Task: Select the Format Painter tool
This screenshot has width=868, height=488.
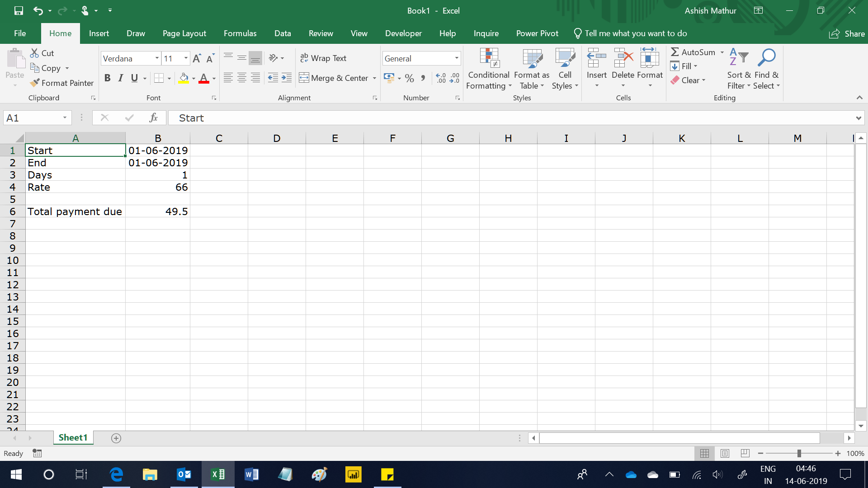Action: pos(62,83)
